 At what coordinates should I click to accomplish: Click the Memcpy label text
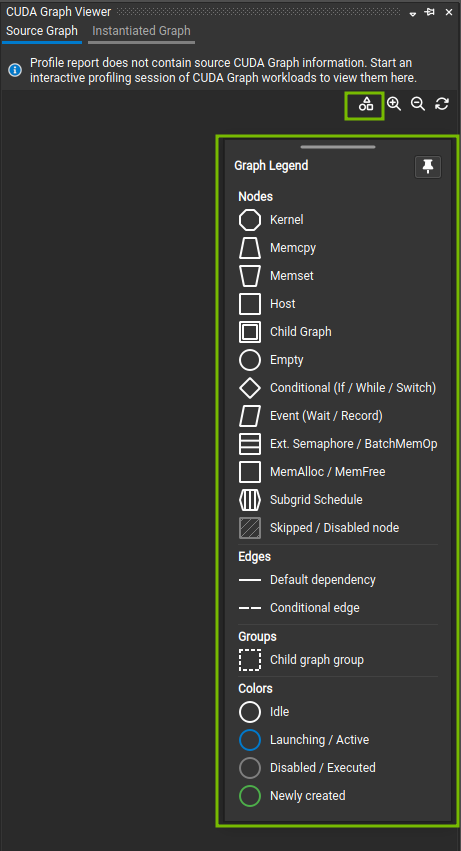pos(293,248)
